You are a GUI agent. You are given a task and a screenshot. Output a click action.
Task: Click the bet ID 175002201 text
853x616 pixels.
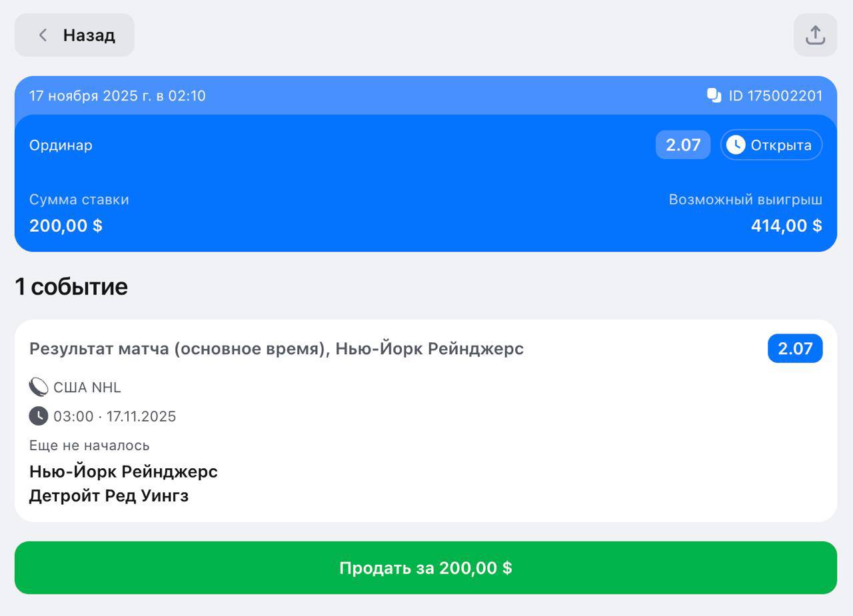[776, 96]
